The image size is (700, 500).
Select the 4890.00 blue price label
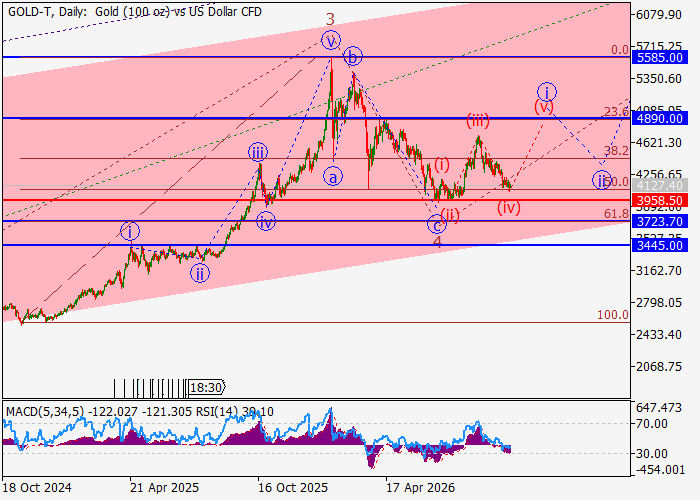(660, 119)
